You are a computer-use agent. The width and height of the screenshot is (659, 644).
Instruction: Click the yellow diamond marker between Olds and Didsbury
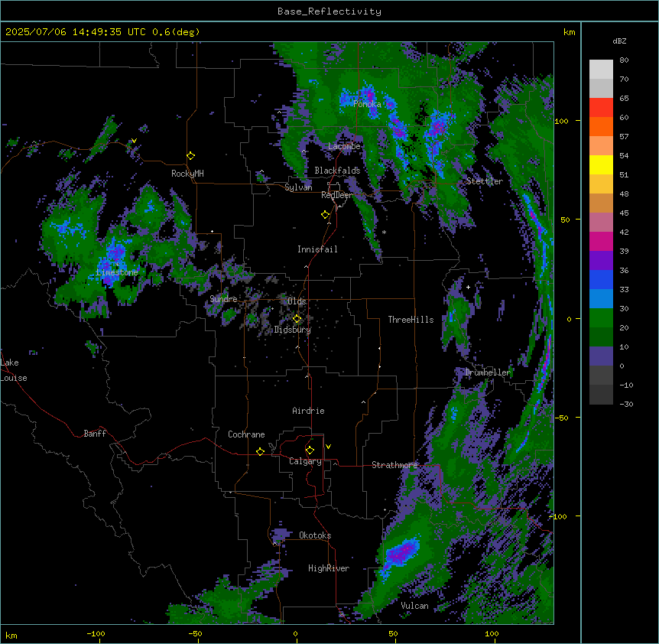pos(297,319)
